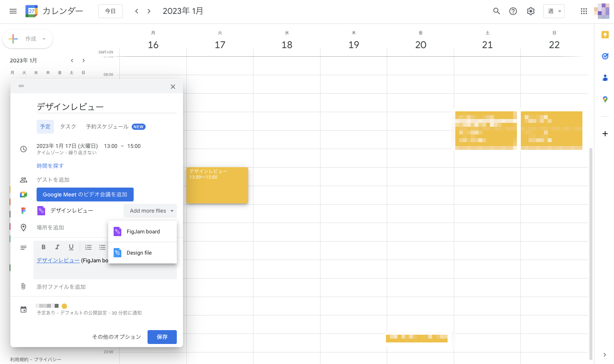The height and width of the screenshot is (364, 614).
Task: Click the yellow calendar color dot
Action: 64,306
